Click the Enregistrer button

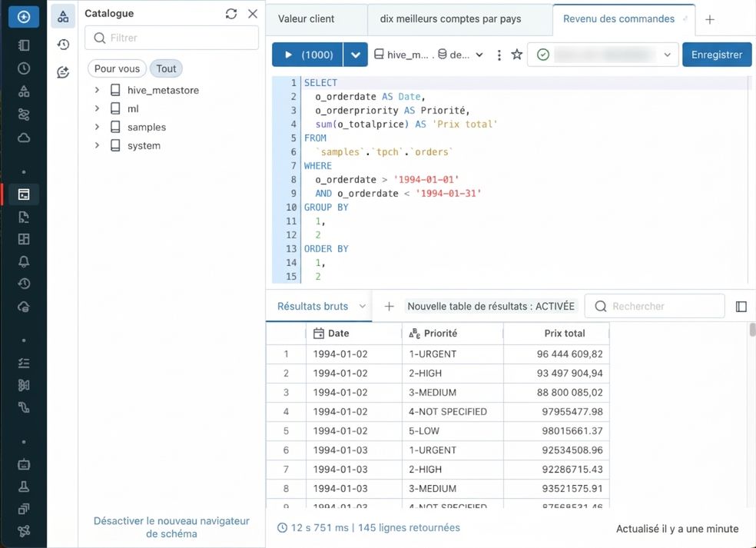coord(717,55)
